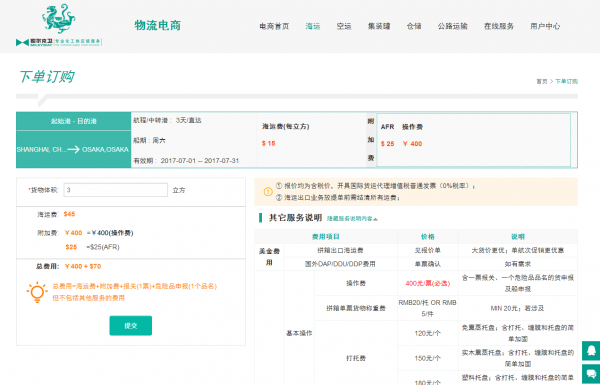Image resolution: width=600 pixels, height=385 pixels.
Task: Collapse service description via 隐藏服务说明内容
Action: [352, 219]
